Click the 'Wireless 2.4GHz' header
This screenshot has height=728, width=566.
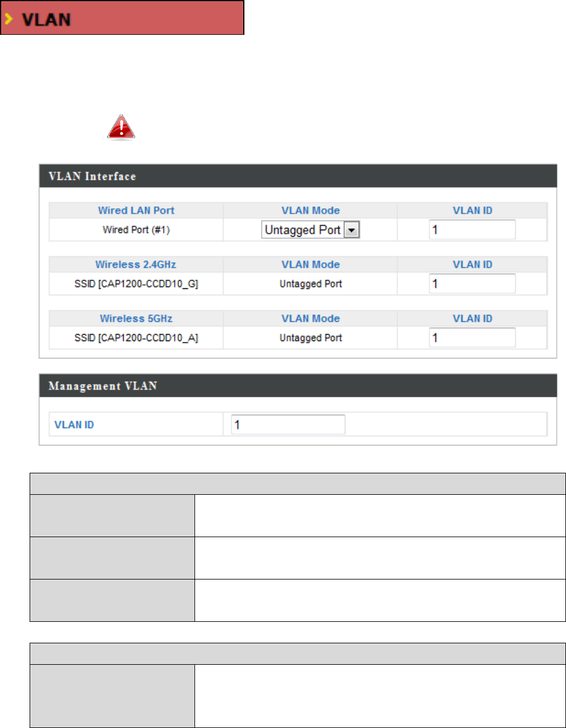coord(136,265)
